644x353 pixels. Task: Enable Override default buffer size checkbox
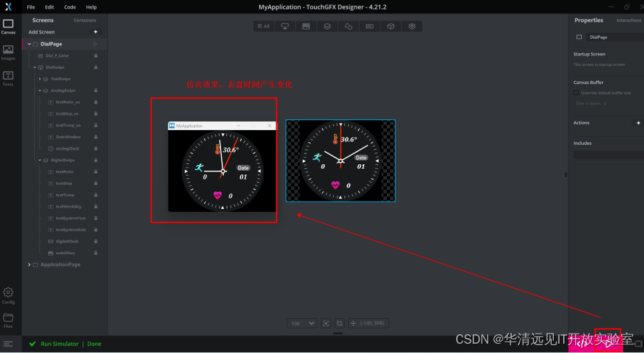(576, 93)
